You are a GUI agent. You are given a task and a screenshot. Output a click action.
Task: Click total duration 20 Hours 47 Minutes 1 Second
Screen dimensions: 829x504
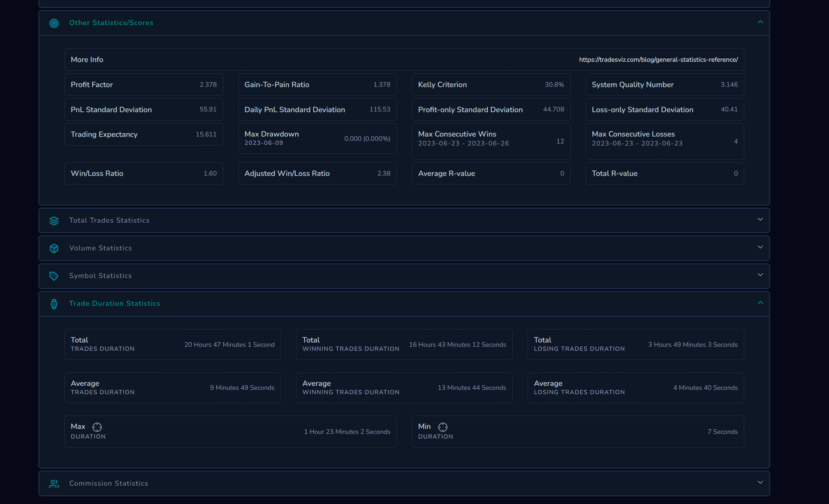point(230,344)
